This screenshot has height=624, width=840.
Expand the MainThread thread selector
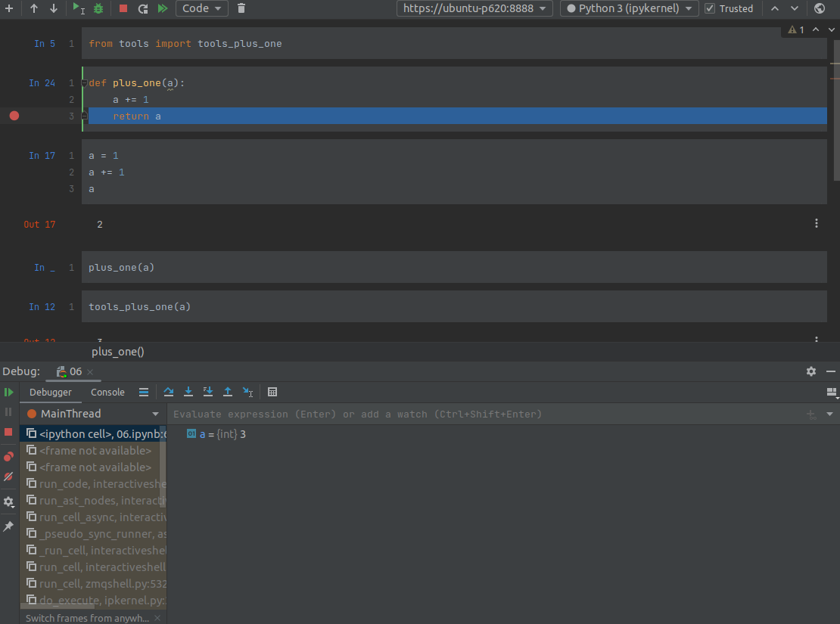click(155, 414)
